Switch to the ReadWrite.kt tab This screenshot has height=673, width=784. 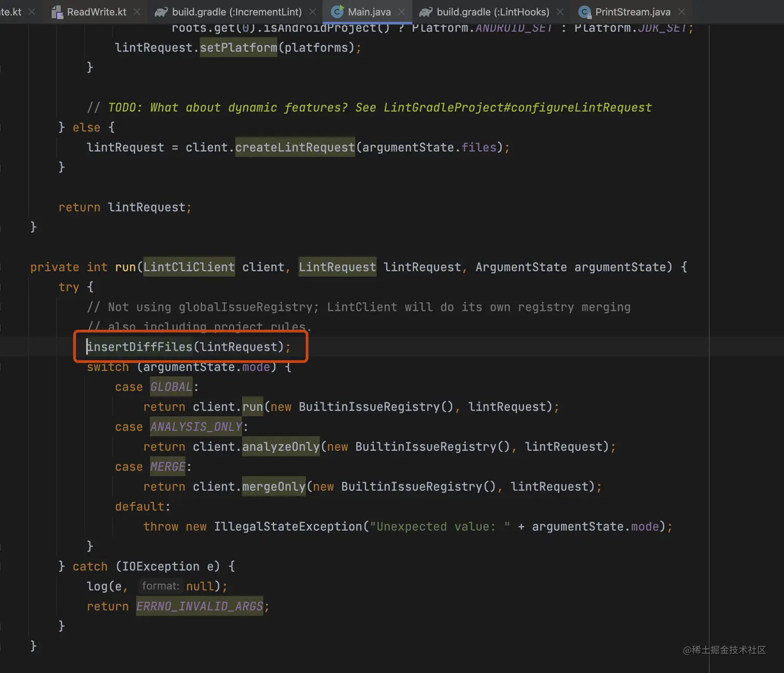click(96, 11)
